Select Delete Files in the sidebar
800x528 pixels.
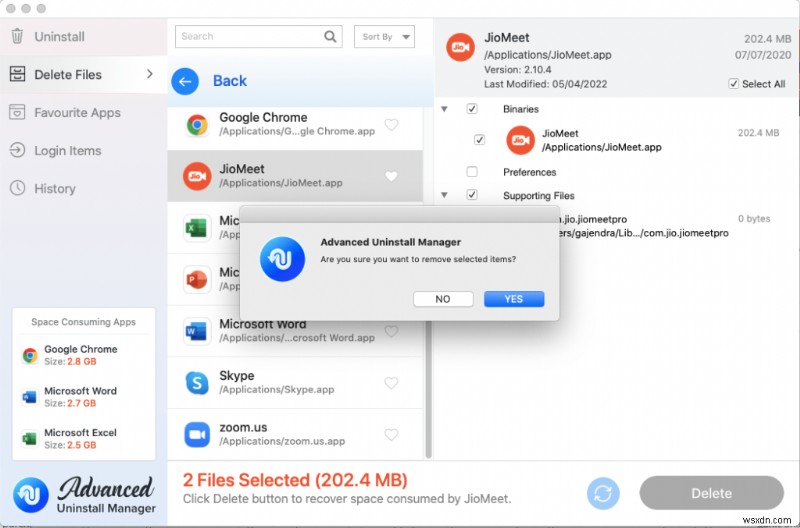pyautogui.click(x=84, y=74)
